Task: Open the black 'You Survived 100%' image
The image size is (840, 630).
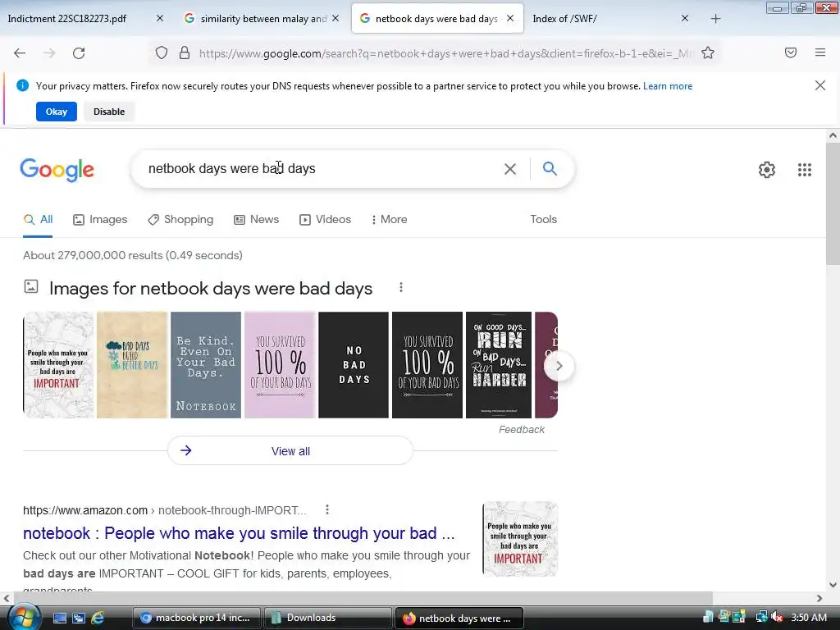Action: [427, 365]
